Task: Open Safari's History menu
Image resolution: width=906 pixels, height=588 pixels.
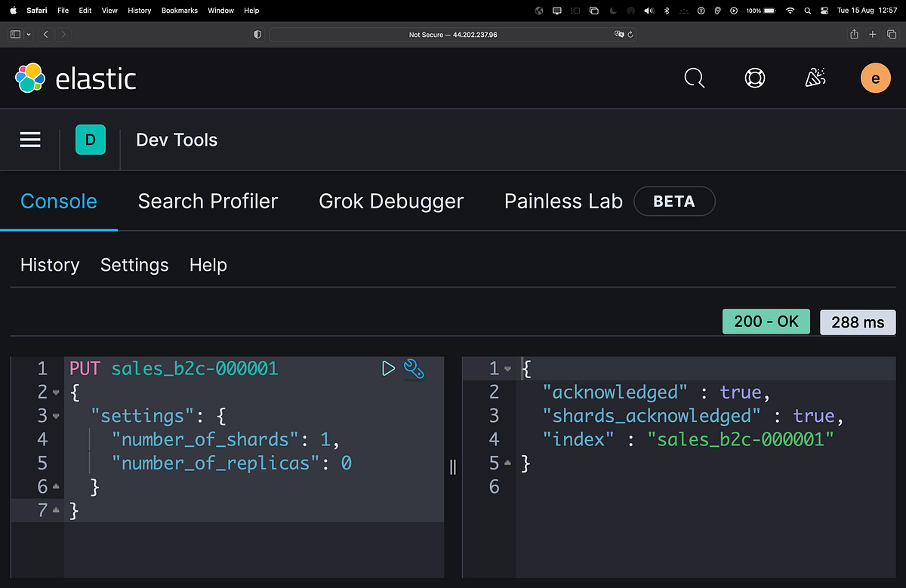Action: point(140,11)
